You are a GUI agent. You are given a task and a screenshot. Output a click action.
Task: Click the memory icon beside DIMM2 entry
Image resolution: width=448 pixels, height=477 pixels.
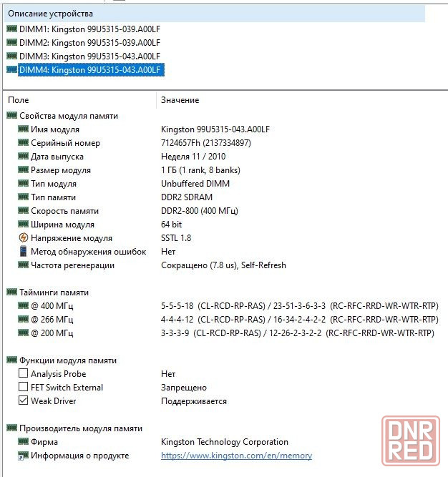point(11,42)
